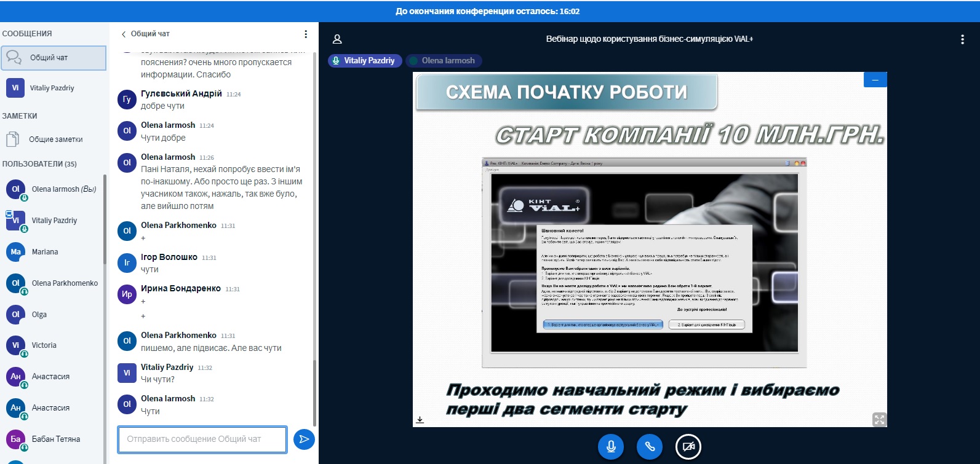980x464 pixels.
Task: Toggle the microphone mute button
Action: click(x=611, y=447)
